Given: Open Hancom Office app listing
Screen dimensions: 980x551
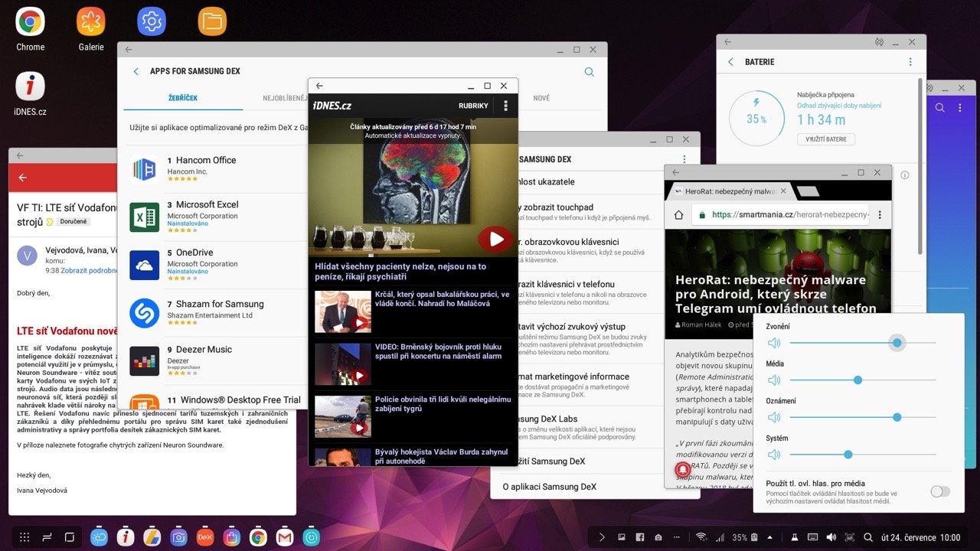Looking at the screenshot, I should click(218, 168).
